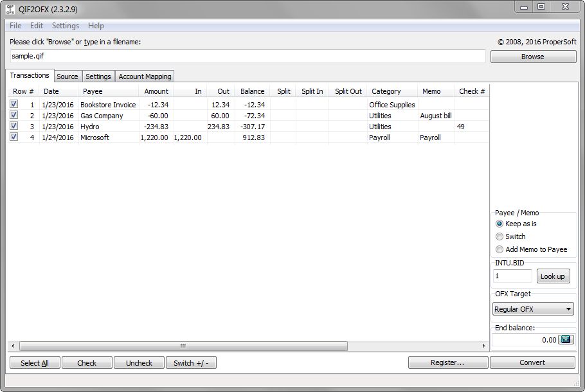Open the OFX Target dropdown
The height and width of the screenshot is (392, 585).
pyautogui.click(x=533, y=309)
